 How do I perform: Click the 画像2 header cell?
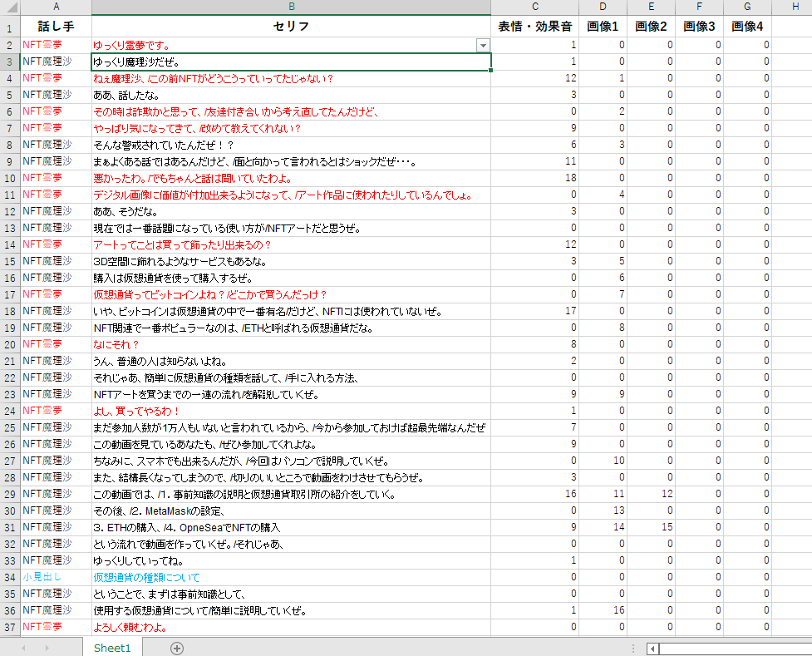tap(651, 26)
